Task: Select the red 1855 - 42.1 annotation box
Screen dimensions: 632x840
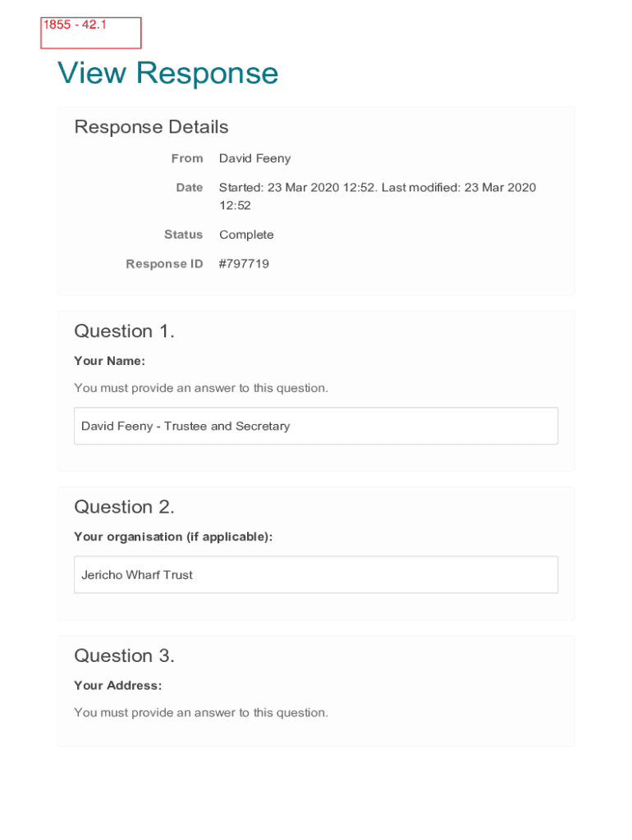Action: coord(91,33)
